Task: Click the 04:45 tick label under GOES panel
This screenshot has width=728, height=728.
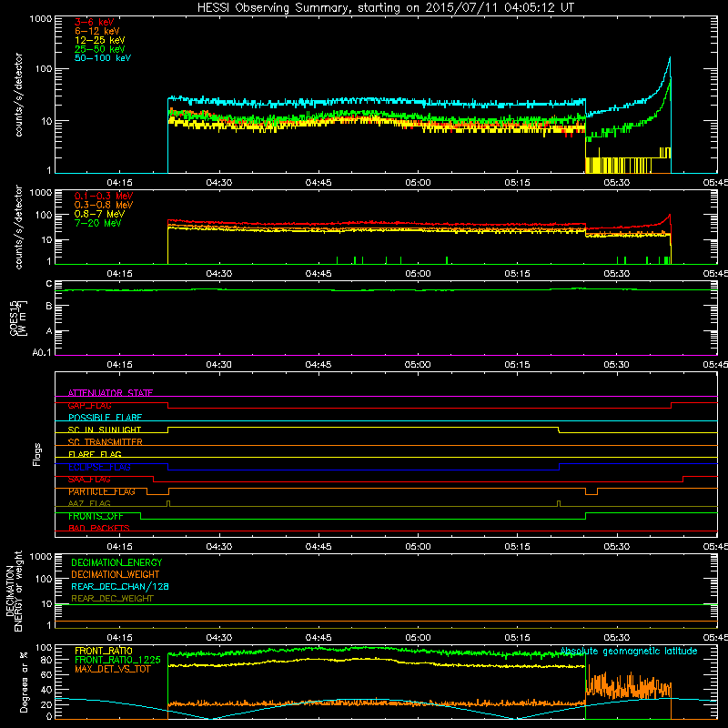Action: click(x=318, y=365)
